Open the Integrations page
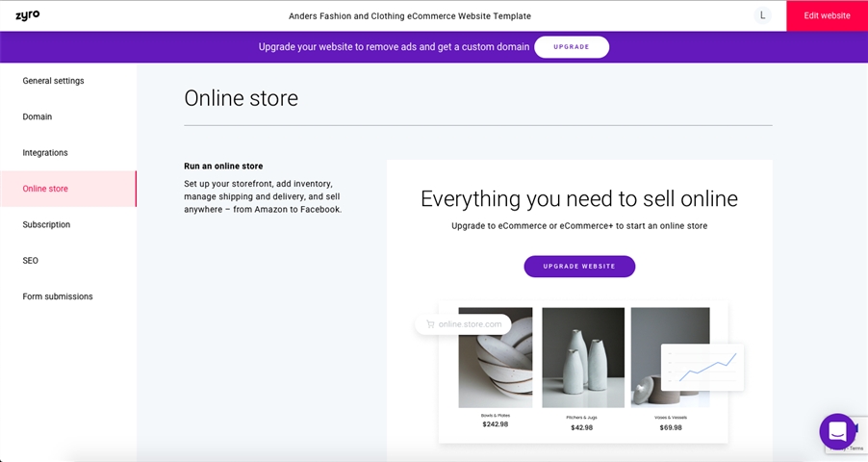This screenshot has height=462, width=868. 45,153
